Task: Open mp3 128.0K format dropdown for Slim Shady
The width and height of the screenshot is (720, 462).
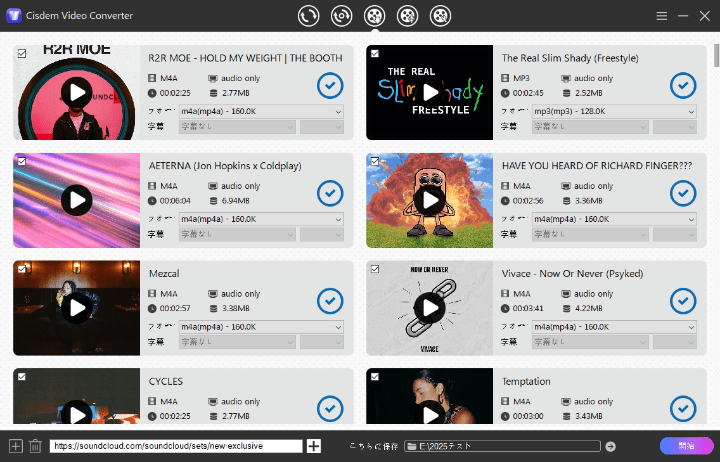Action: pyautogui.click(x=614, y=112)
